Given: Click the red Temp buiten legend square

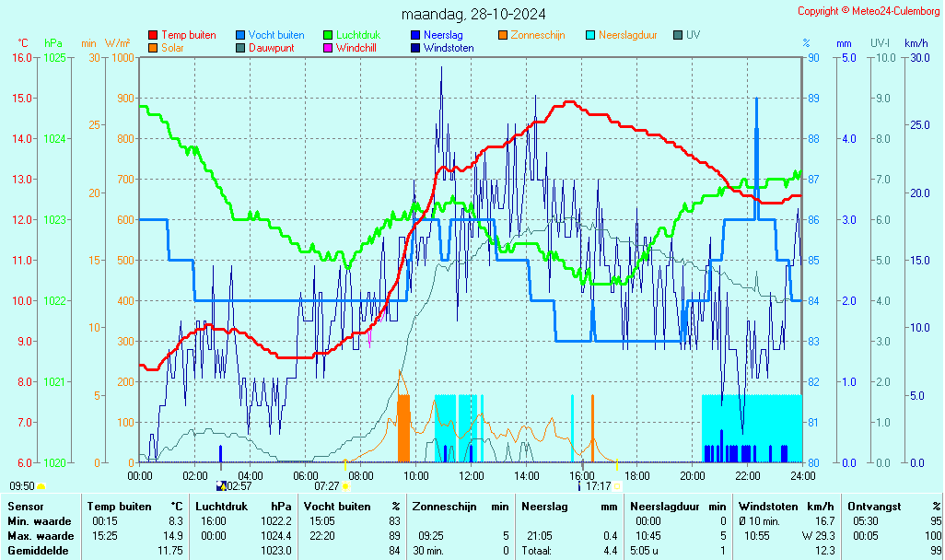Looking at the screenshot, I should click(153, 35).
